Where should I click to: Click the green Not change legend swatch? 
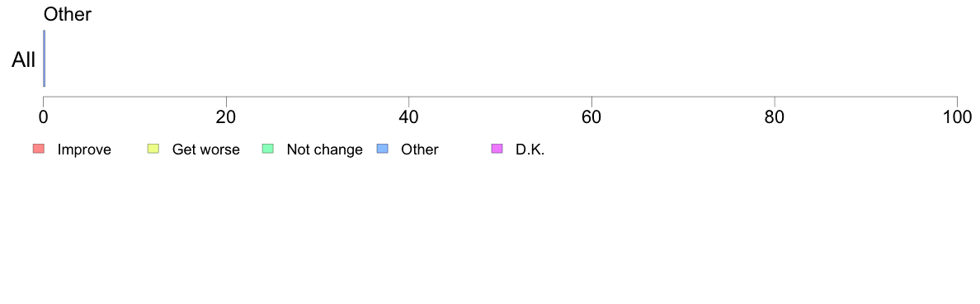coord(268,149)
